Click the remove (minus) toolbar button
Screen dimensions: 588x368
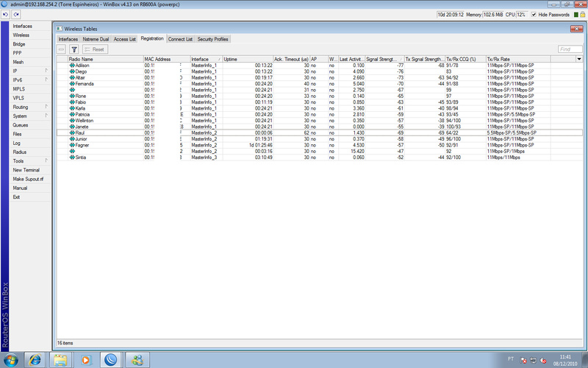(62, 49)
